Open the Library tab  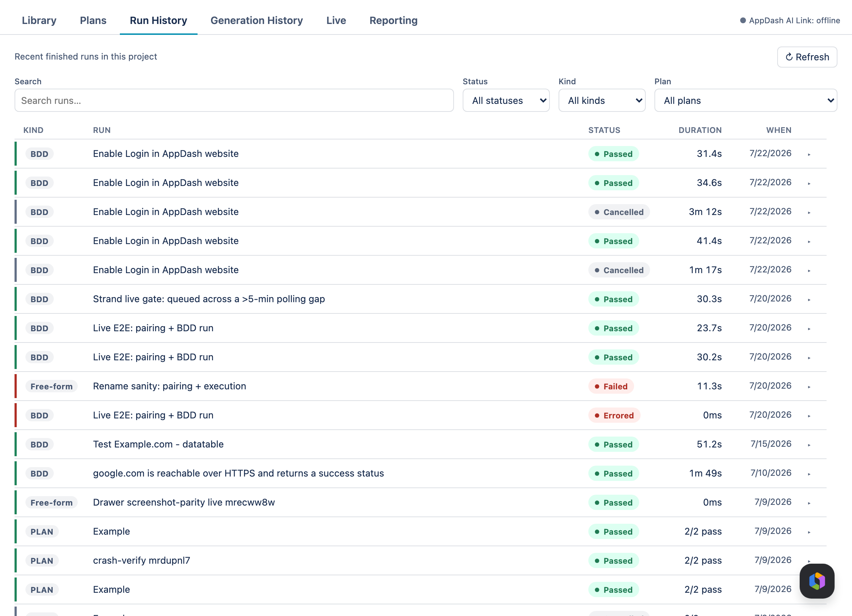click(39, 20)
